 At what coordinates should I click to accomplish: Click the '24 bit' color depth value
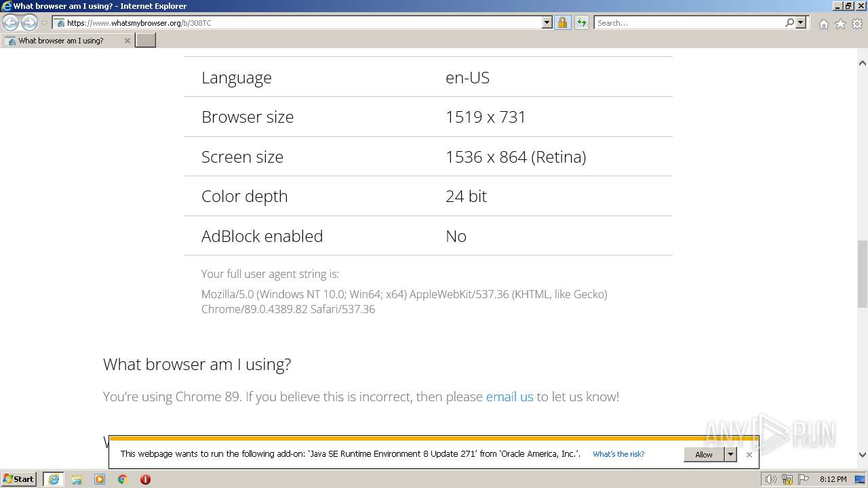click(466, 196)
